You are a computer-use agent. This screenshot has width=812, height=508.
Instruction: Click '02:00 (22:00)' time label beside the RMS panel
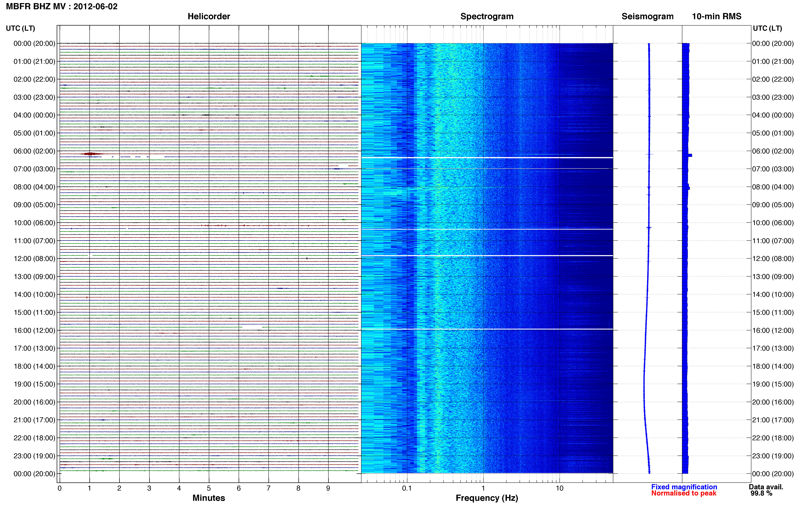coord(773,79)
